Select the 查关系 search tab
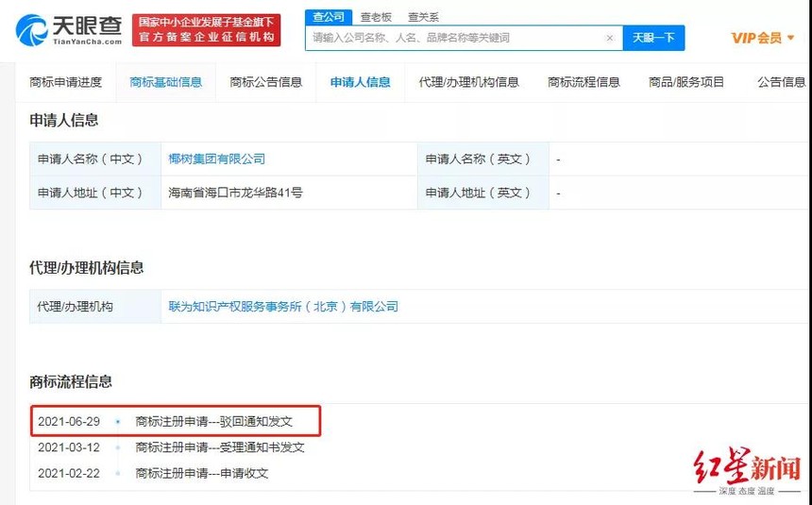 tap(423, 17)
